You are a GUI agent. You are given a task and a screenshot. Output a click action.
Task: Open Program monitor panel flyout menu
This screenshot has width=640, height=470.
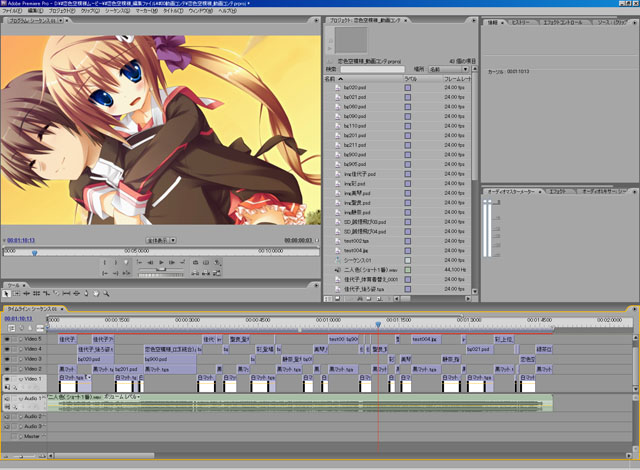coord(316,20)
